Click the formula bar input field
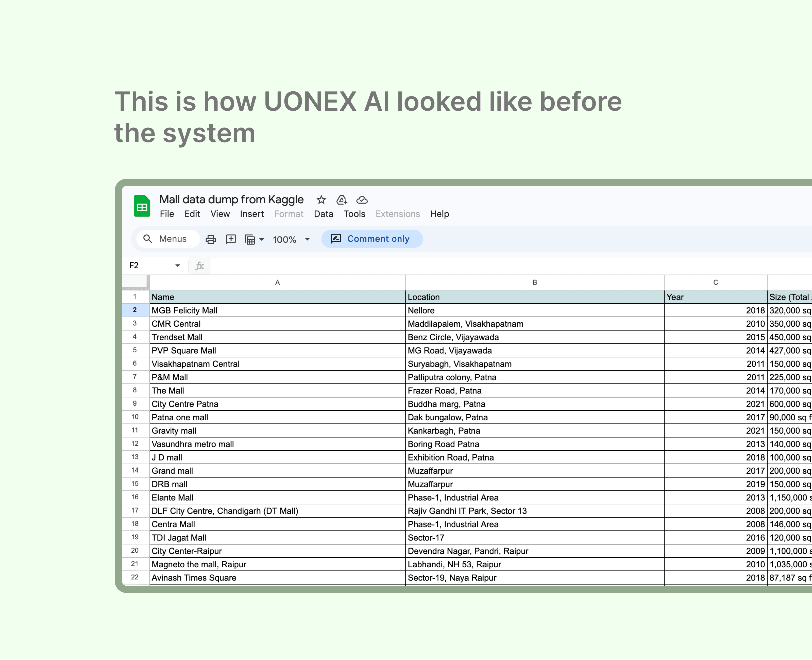812x660 pixels. point(494,265)
